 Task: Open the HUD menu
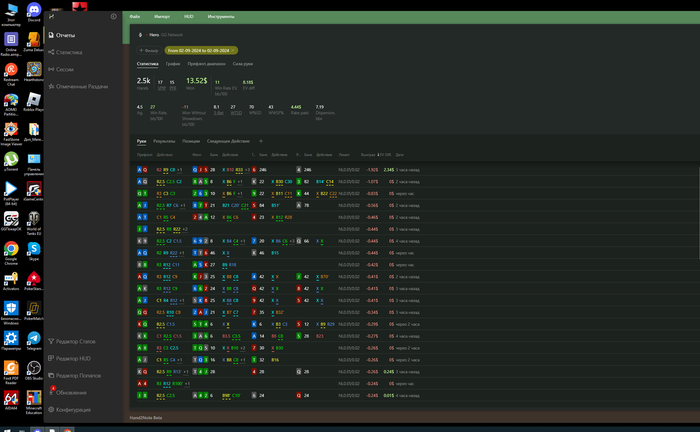pos(188,18)
